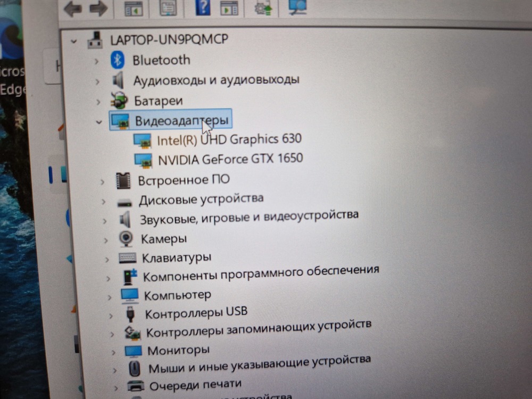Click the drive icon for Дисковые устройства
The height and width of the screenshot is (399, 532).
(124, 203)
